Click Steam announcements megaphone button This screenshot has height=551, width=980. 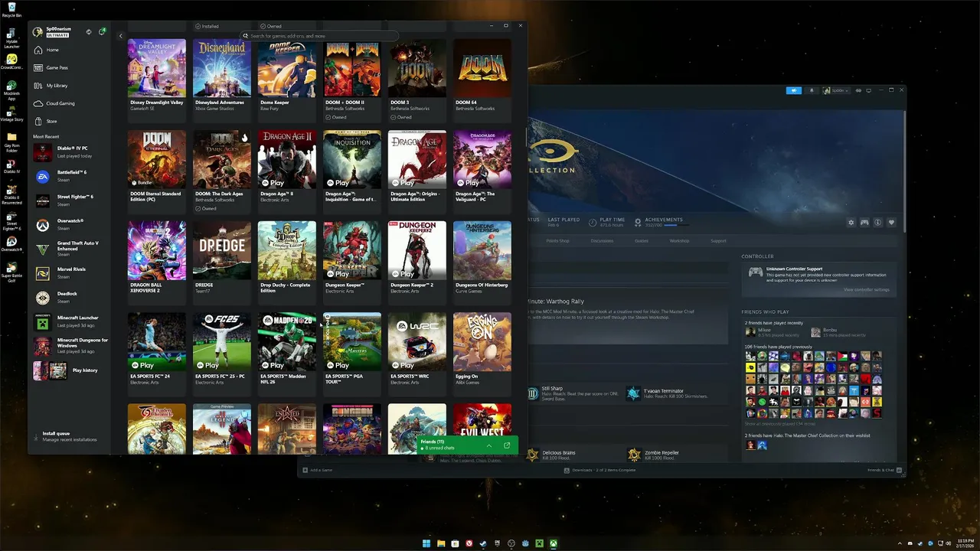point(794,90)
